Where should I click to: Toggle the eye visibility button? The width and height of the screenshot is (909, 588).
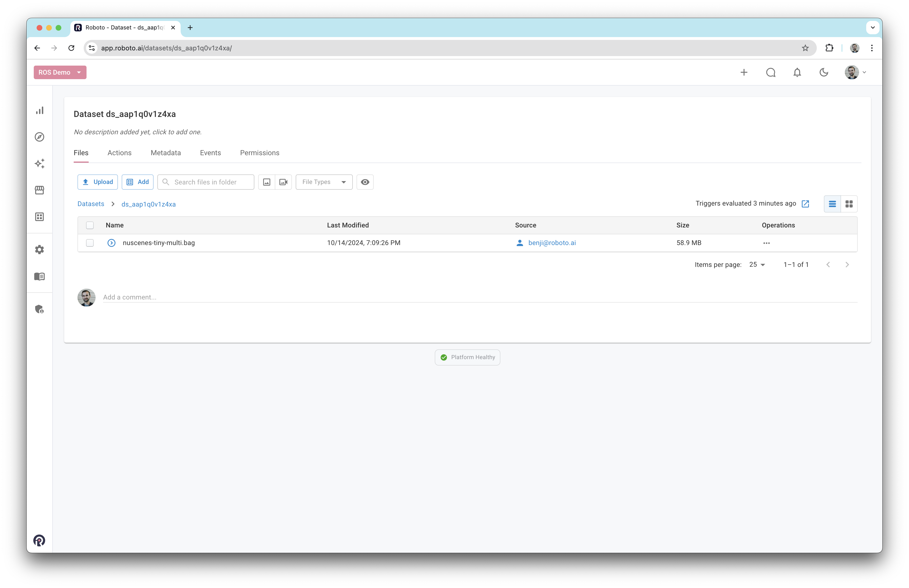[x=365, y=182]
